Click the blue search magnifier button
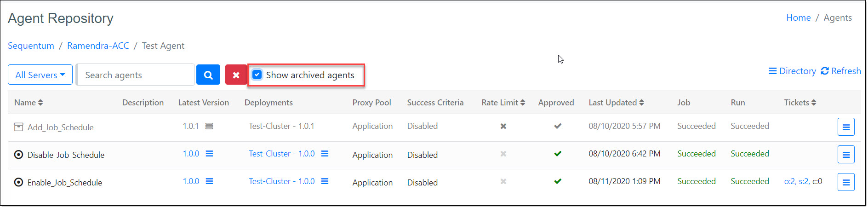868x208 pixels. (208, 75)
